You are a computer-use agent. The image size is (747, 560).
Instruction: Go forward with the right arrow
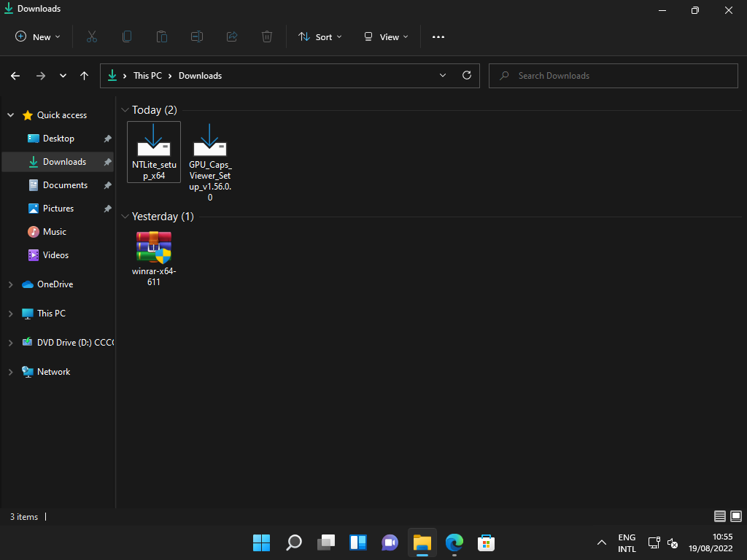41,76
